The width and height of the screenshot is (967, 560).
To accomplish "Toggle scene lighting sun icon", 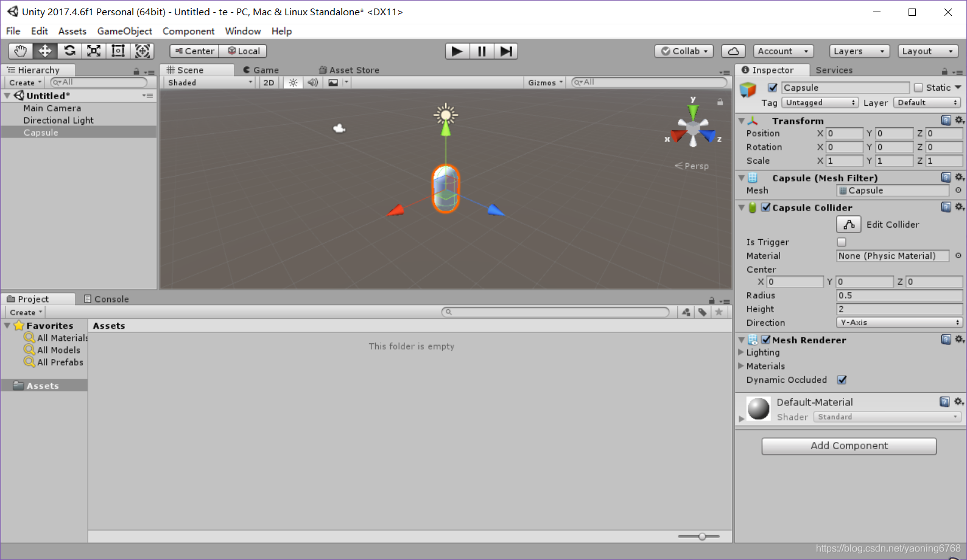I will [293, 83].
